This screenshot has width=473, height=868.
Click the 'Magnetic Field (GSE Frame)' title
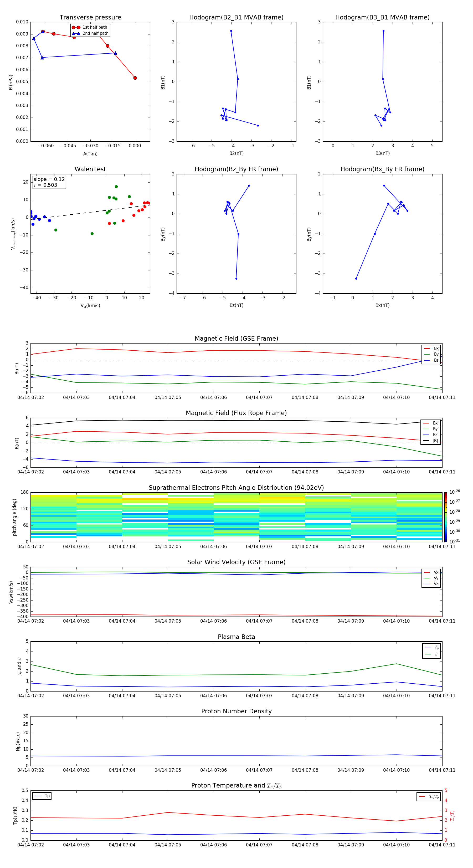[236, 339]
